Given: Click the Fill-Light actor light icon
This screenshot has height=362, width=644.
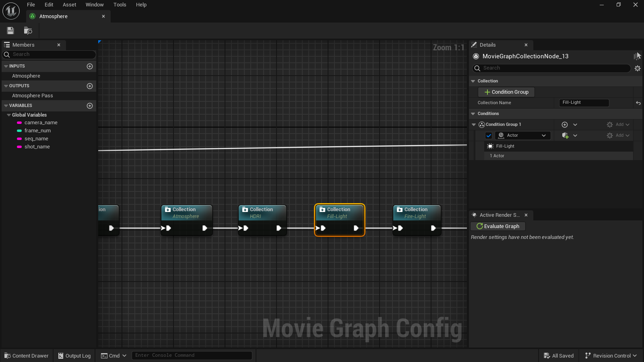Looking at the screenshot, I should point(490,146).
